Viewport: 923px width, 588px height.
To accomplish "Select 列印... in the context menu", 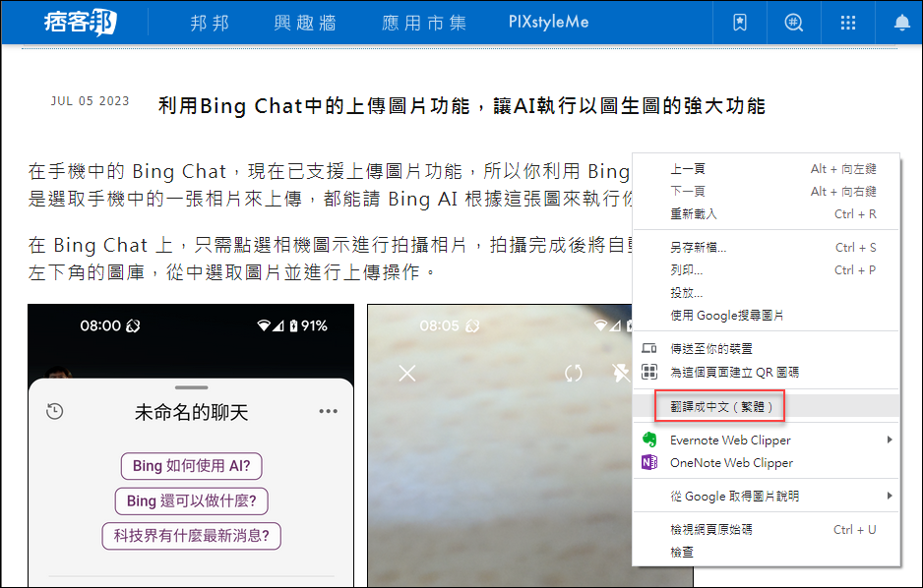I will pos(767,269).
